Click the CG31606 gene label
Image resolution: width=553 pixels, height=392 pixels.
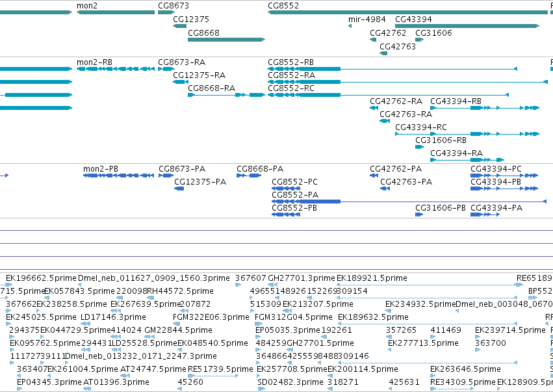pos(433,33)
